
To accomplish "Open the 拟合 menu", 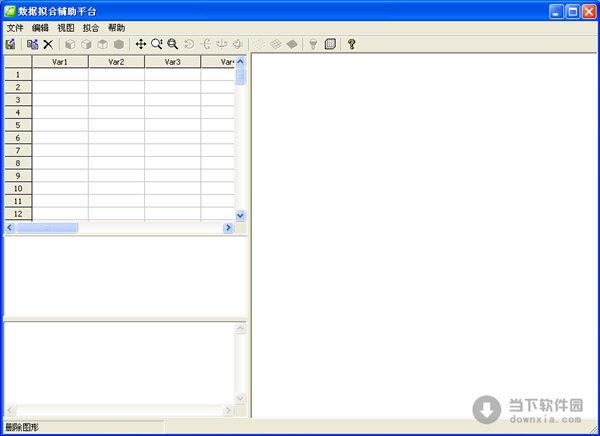I will 91,28.
